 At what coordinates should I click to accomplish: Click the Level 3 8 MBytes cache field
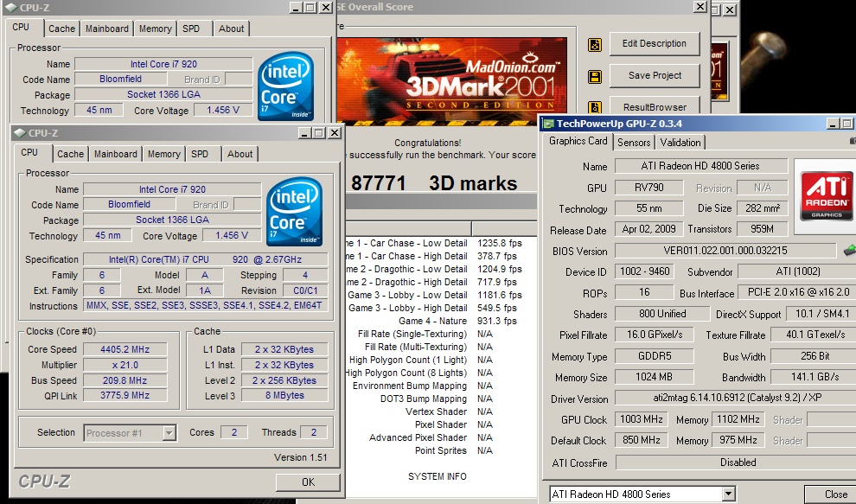pyautogui.click(x=284, y=395)
